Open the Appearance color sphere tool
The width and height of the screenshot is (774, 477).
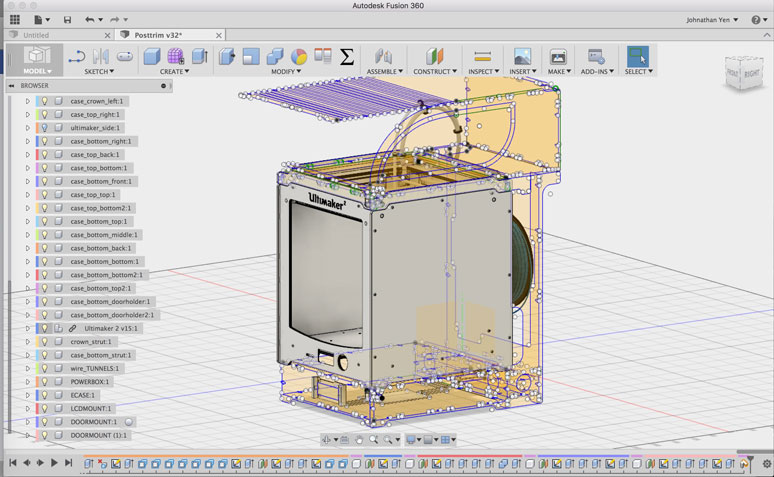pyautogui.click(x=299, y=56)
